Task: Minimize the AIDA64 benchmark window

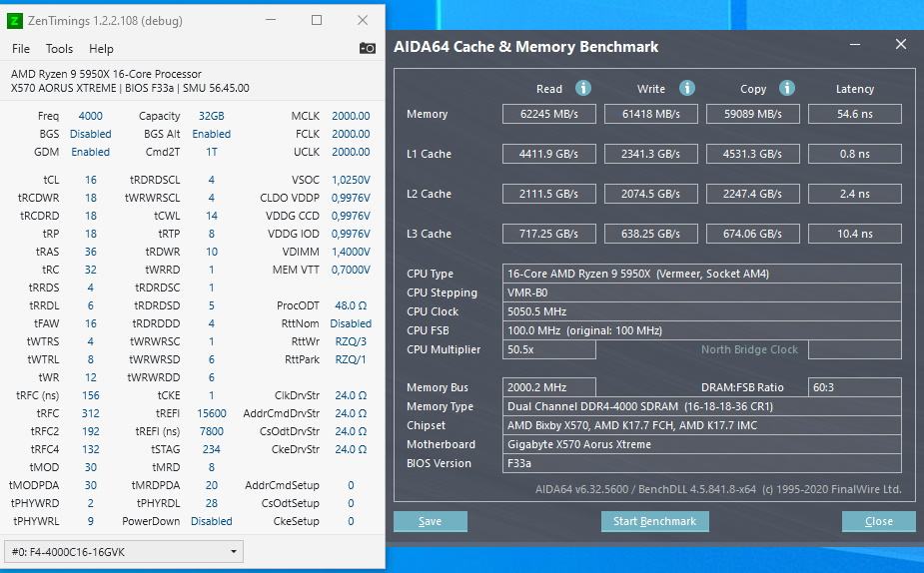Action: 855,45
